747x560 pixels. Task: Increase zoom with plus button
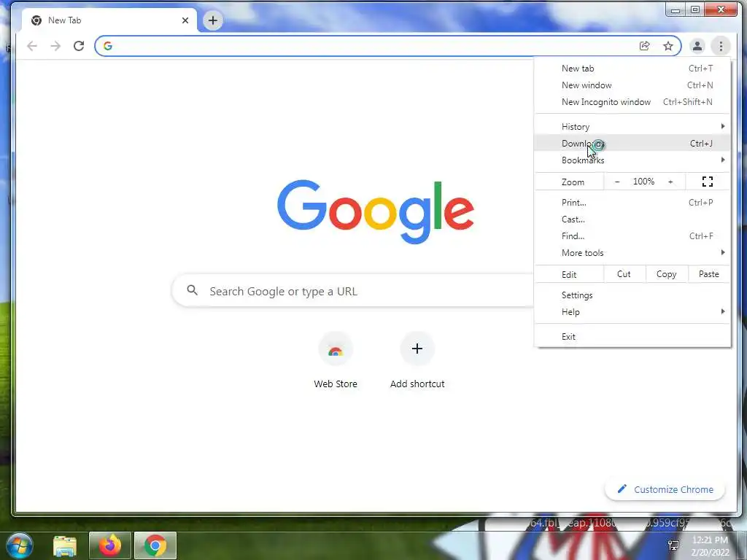tap(670, 182)
